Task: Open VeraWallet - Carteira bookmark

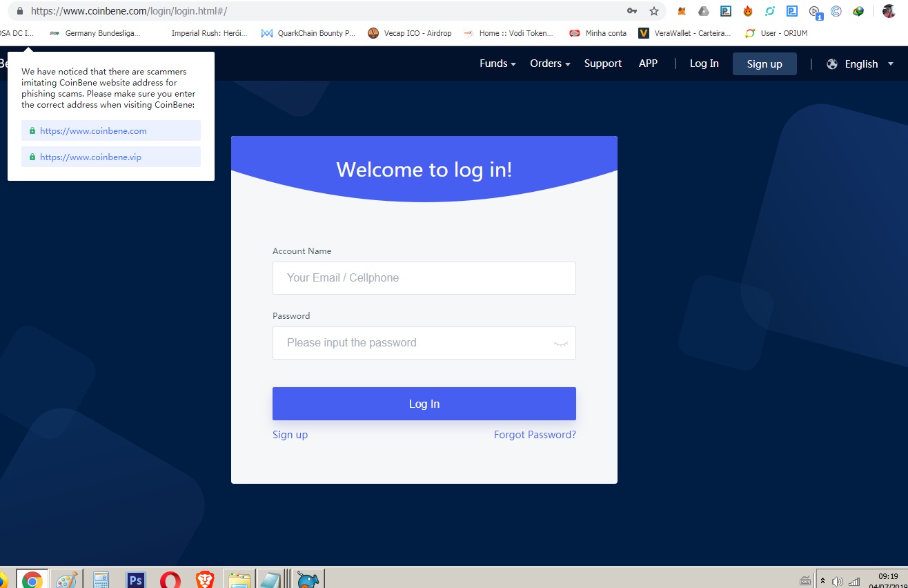Action: pyautogui.click(x=684, y=33)
